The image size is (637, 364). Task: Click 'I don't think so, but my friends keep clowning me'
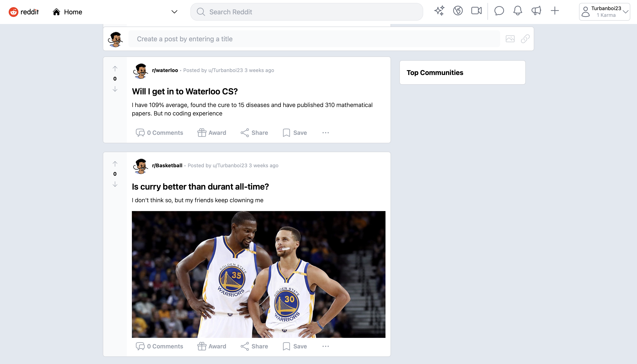click(198, 200)
